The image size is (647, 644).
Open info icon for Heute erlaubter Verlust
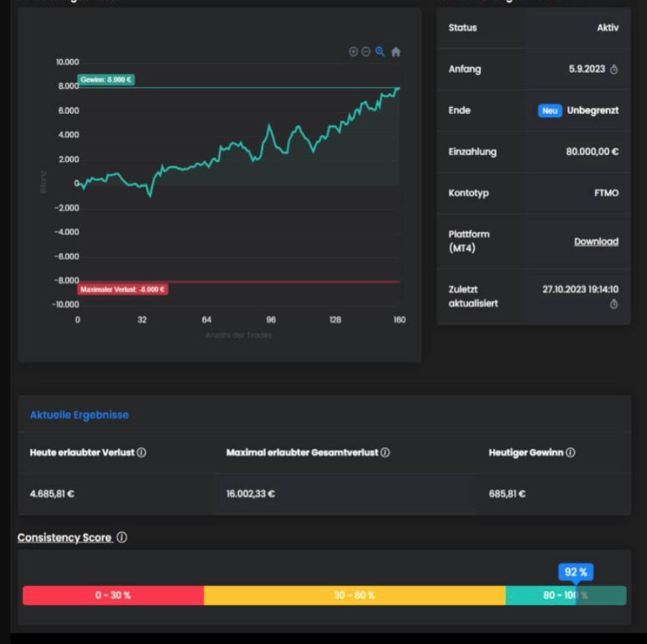[141, 453]
